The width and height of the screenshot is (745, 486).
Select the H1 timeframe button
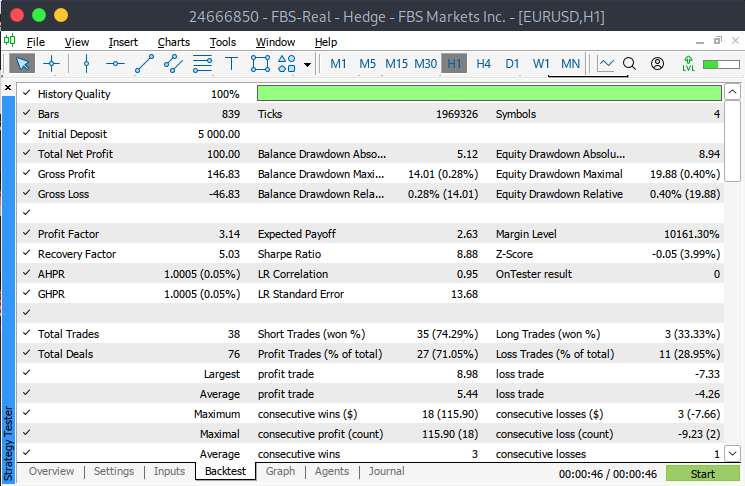454,64
